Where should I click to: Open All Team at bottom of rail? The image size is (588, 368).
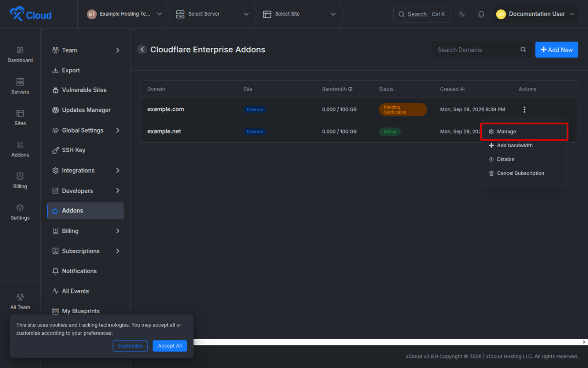click(x=20, y=301)
